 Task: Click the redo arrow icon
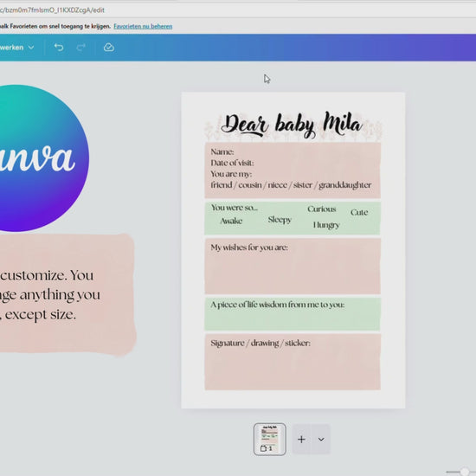[81, 48]
